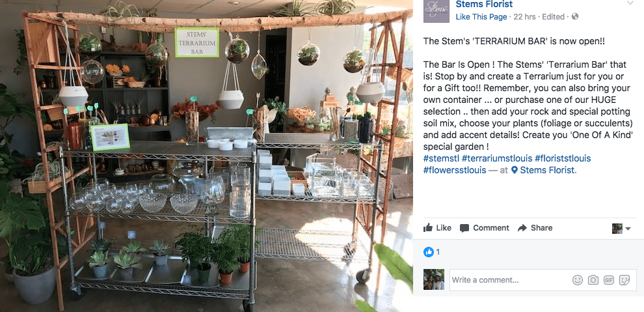Click the Like This Page link

click(481, 17)
